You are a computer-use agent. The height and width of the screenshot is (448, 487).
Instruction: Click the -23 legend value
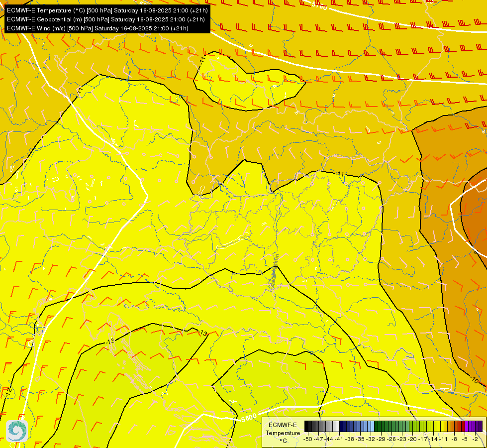point(402,439)
